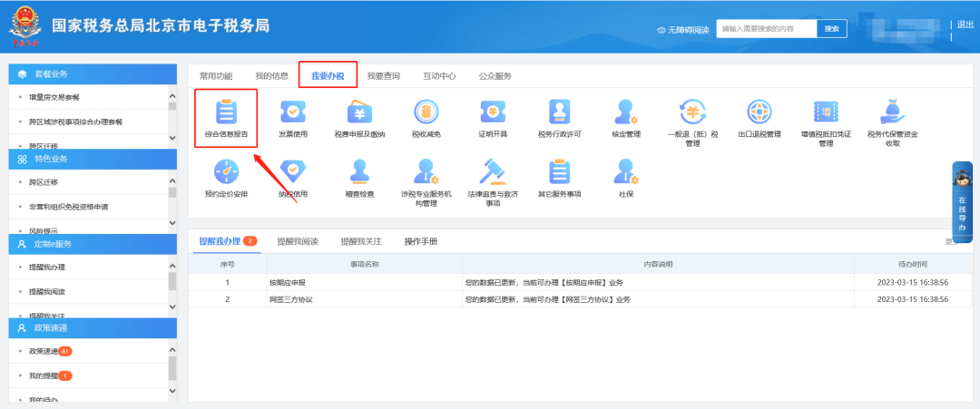Open 综合信息报告 icon
980x409 pixels.
(225, 113)
